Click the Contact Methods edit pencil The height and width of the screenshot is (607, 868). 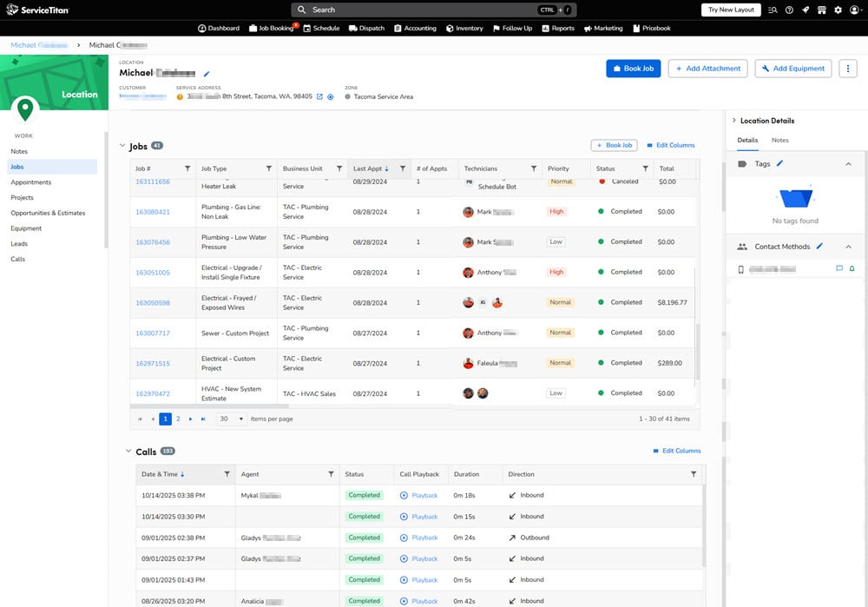[x=819, y=247]
